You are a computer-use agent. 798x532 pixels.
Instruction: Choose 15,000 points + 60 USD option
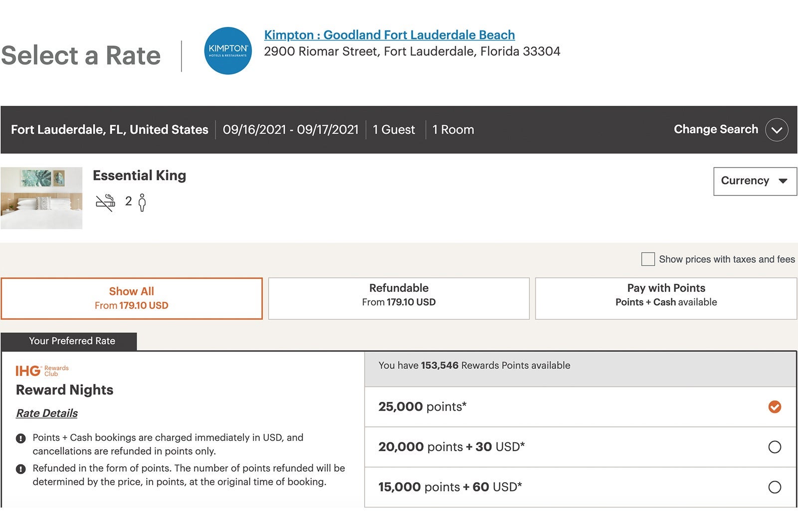click(x=774, y=487)
